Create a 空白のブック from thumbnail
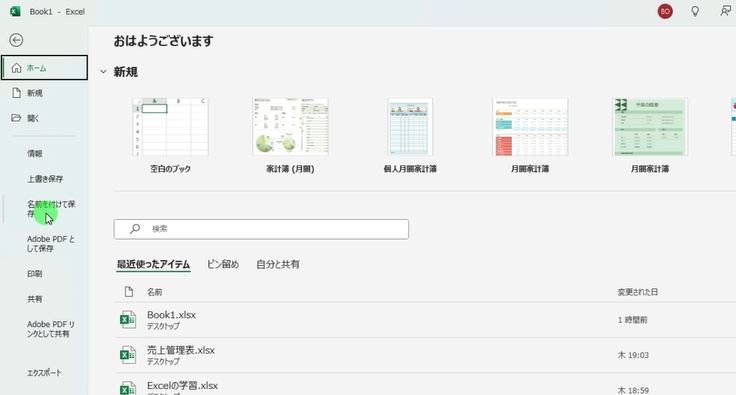Viewport: 736px width, 395px height. coord(170,127)
